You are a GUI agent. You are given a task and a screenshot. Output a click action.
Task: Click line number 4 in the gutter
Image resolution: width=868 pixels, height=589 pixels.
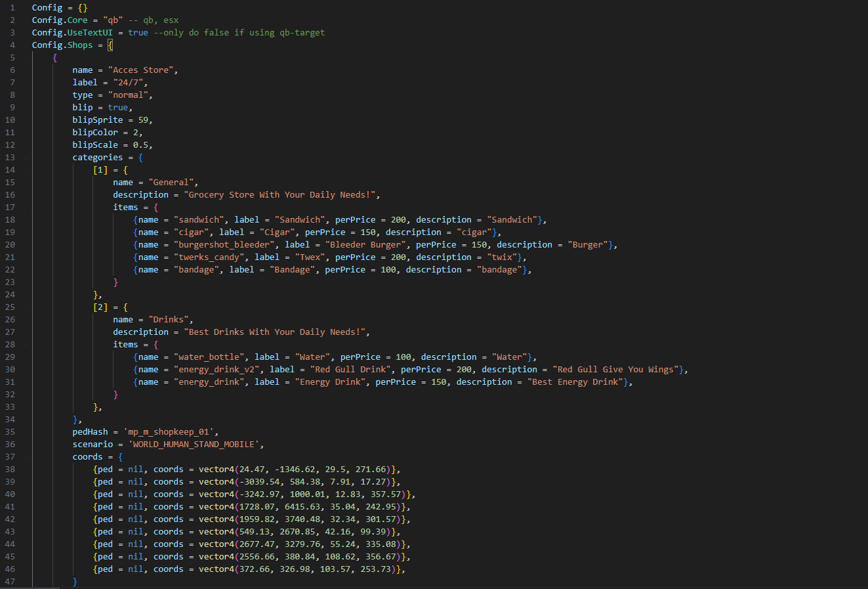[12, 45]
